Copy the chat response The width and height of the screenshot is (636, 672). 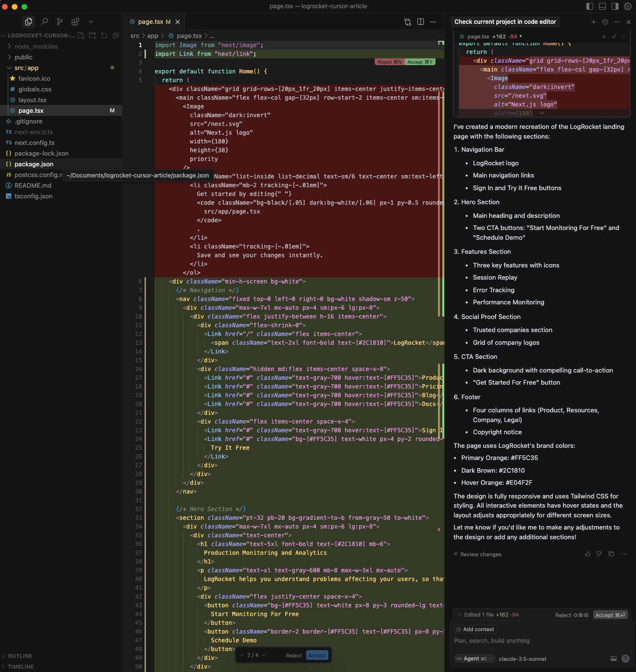[x=611, y=554]
